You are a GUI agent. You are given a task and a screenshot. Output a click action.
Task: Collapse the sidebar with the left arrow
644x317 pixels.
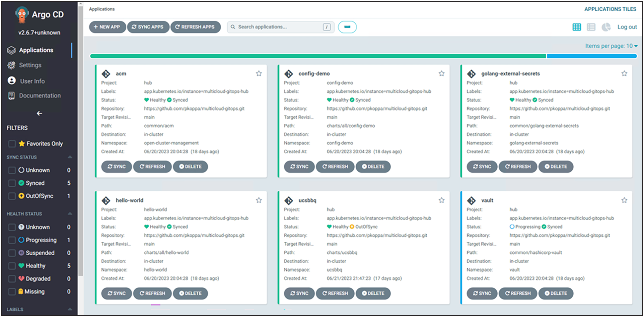point(39,113)
